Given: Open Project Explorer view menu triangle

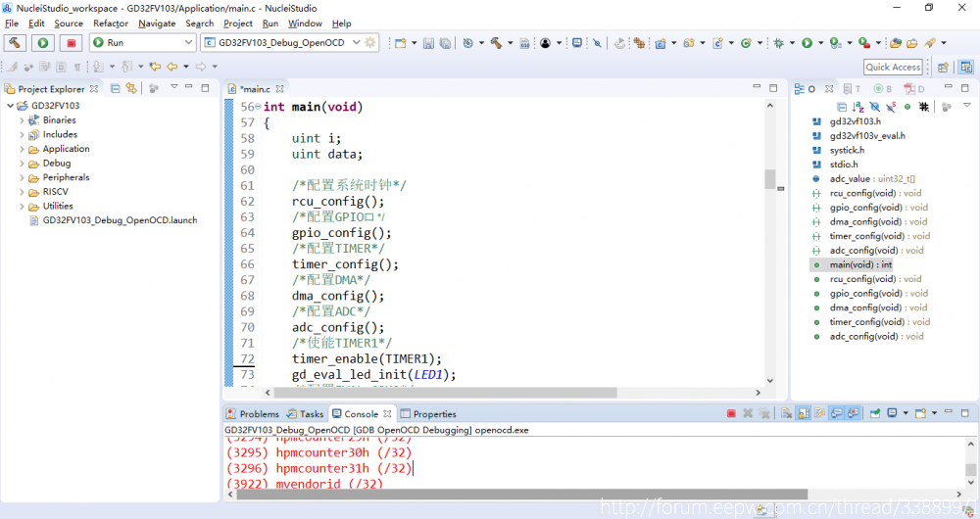Looking at the screenshot, I should coord(174,87).
